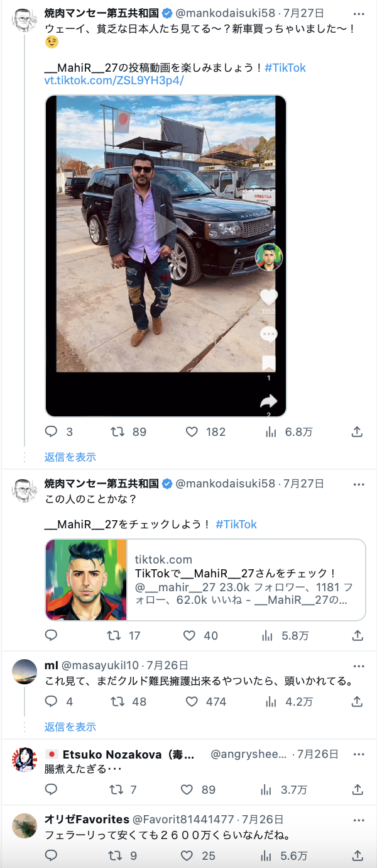Open ml's profile avatar
Screen dimensions: 377x868
tap(25, 672)
